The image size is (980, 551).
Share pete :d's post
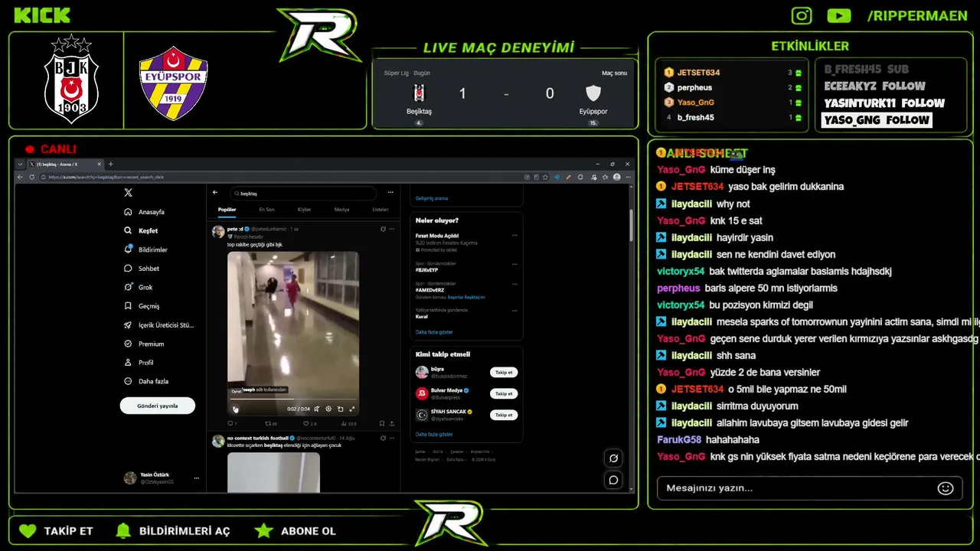click(392, 423)
